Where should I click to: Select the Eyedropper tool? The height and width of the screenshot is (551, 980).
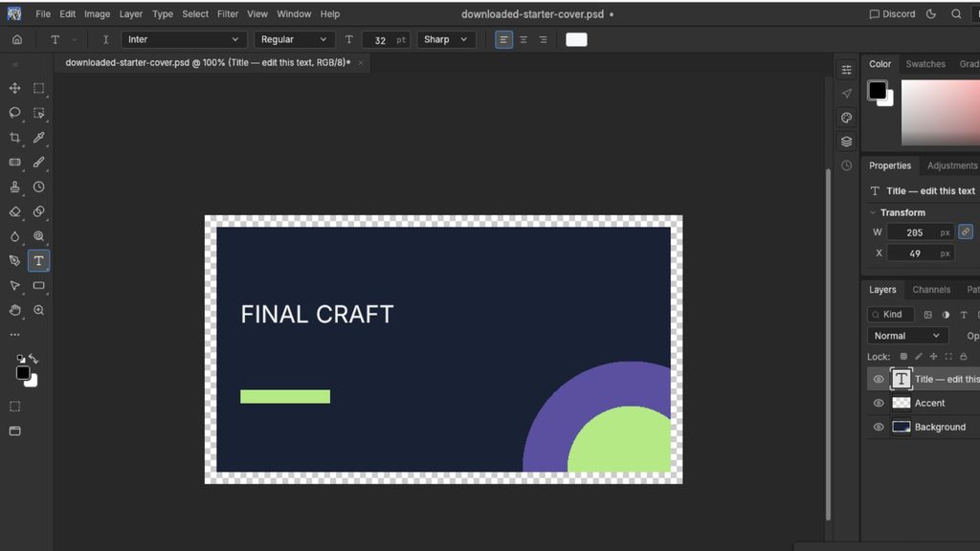38,138
